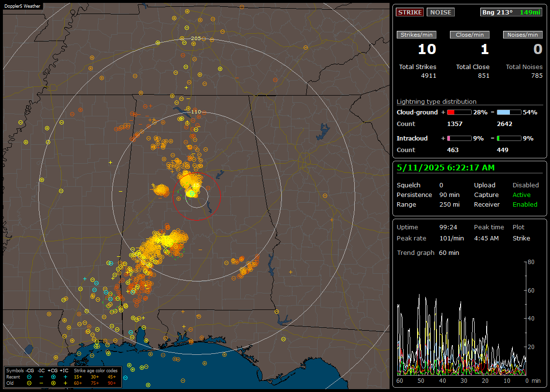Click the Noises/min header label
This screenshot has width=550, height=392.
click(x=522, y=35)
